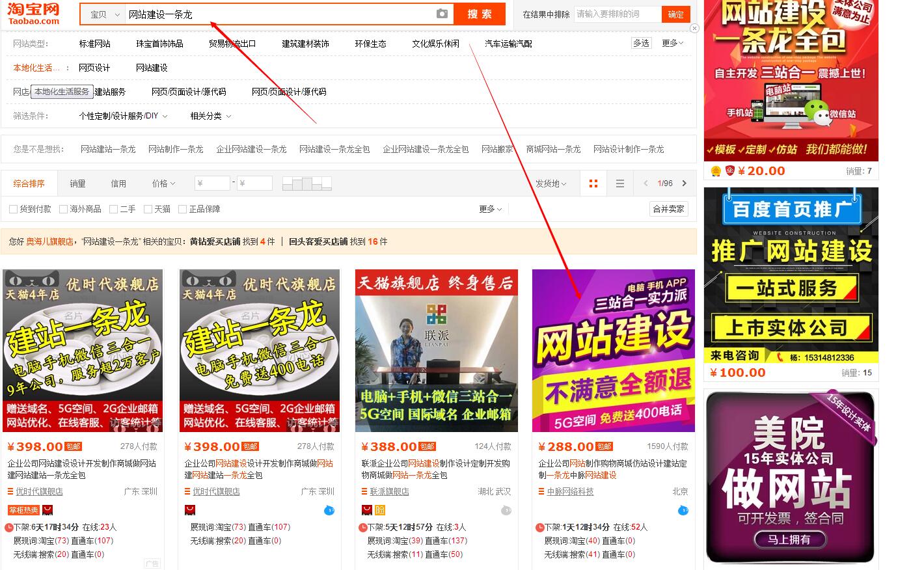Click shop icon before 联派旗舰店
This screenshot has width=924, height=570.
pyautogui.click(x=365, y=492)
